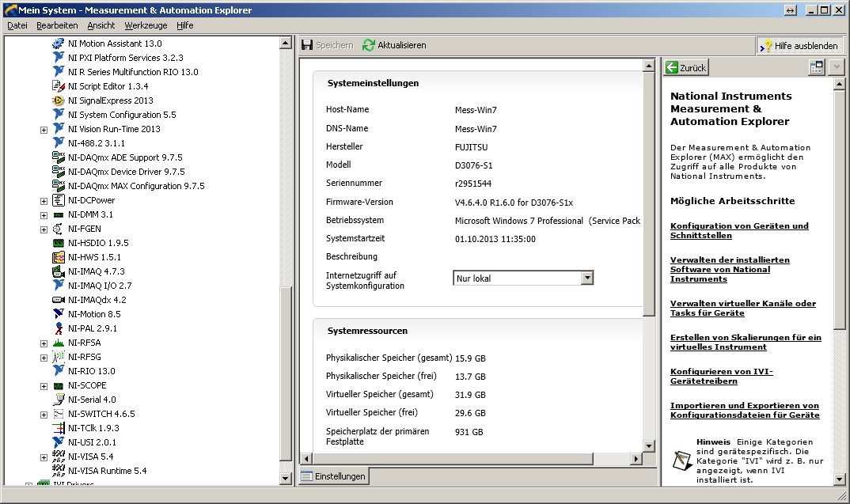
Task: Select NI PXI Platform Services 3.2.3
Action: (126, 58)
